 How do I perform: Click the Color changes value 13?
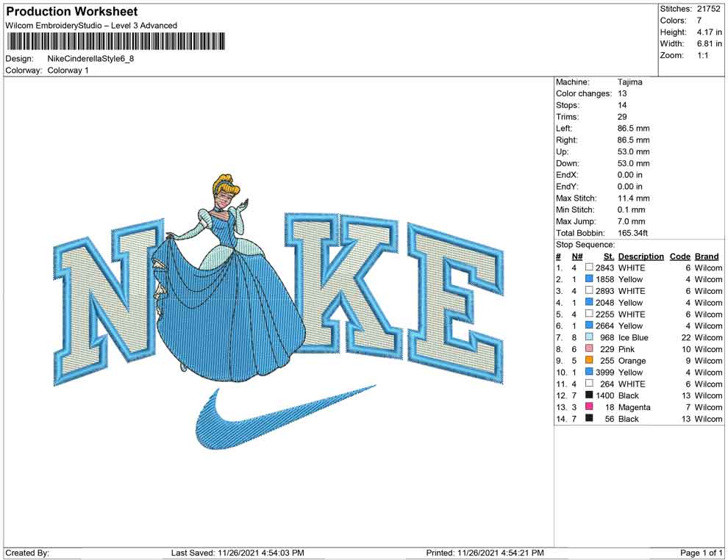(x=622, y=94)
